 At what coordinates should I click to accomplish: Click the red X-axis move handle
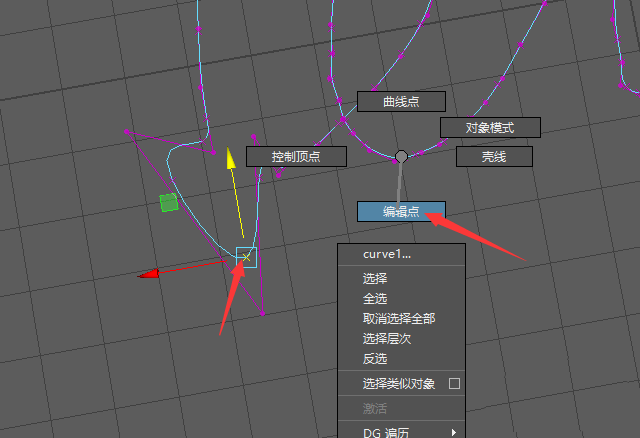tap(149, 274)
